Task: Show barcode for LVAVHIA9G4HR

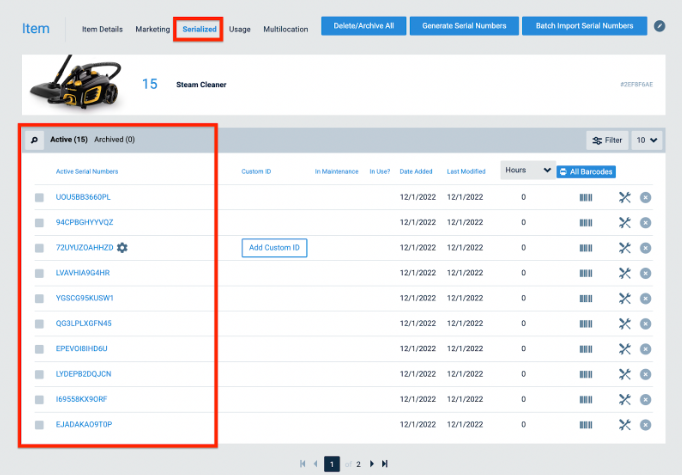Action: [x=586, y=273]
